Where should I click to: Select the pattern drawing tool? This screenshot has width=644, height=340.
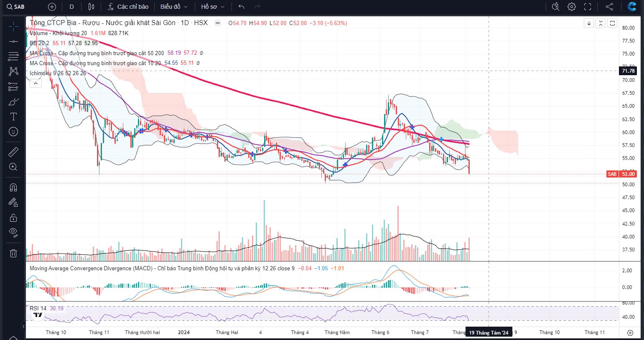coord(13,71)
